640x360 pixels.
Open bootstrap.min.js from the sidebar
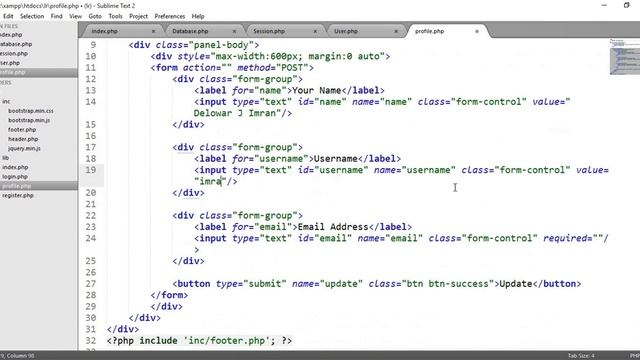coord(29,120)
